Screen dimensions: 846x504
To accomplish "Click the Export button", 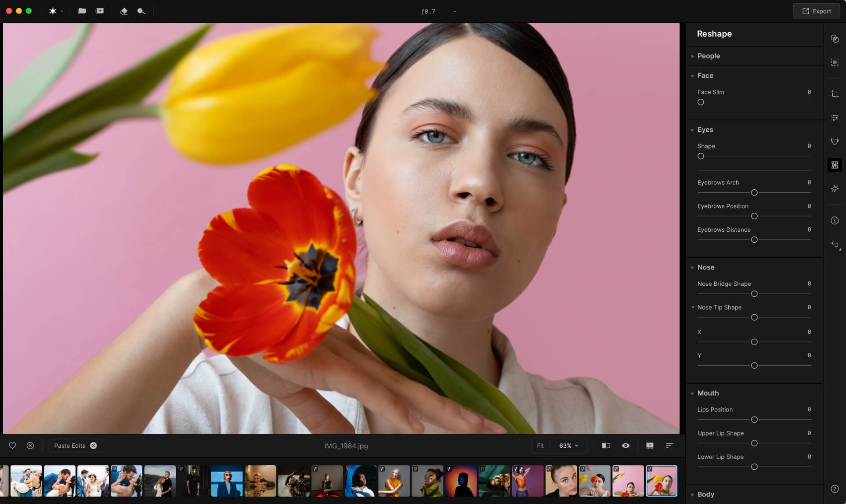I will coord(817,11).
